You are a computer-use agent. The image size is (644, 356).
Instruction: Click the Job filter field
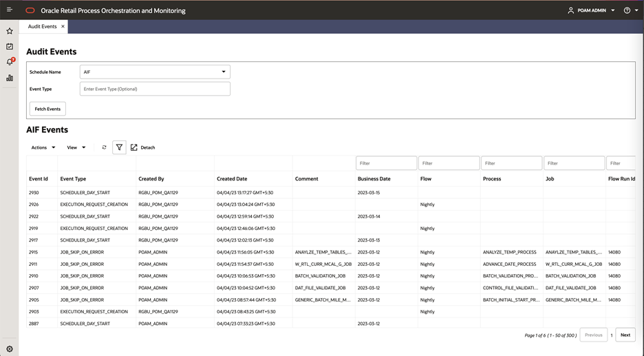coord(575,163)
